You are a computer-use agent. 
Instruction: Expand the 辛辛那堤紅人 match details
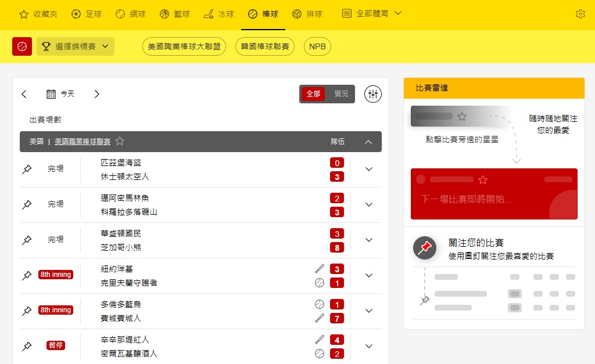(x=369, y=346)
